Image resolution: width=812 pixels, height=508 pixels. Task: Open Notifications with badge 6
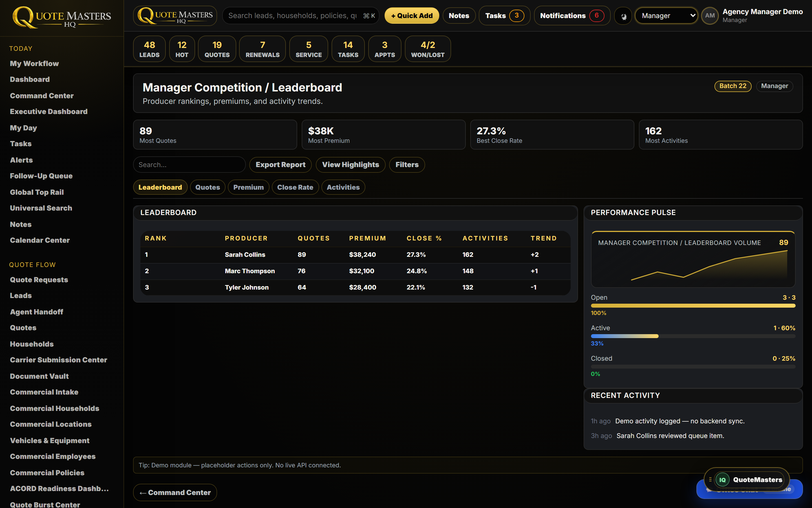(572, 16)
